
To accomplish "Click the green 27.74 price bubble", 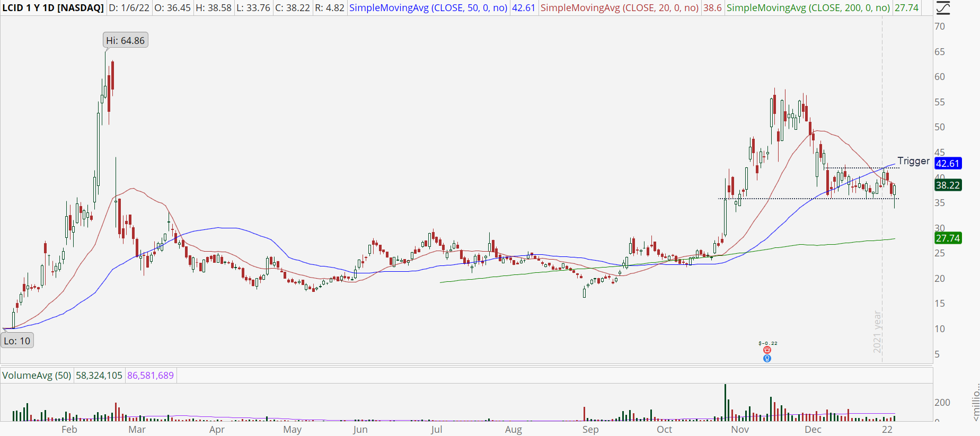I will [x=948, y=238].
